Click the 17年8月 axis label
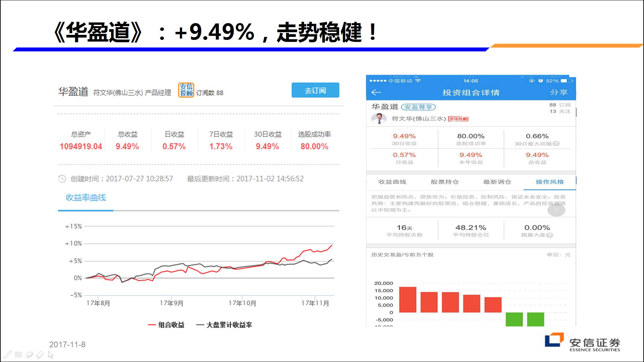This screenshot has width=644, height=362. (x=98, y=303)
